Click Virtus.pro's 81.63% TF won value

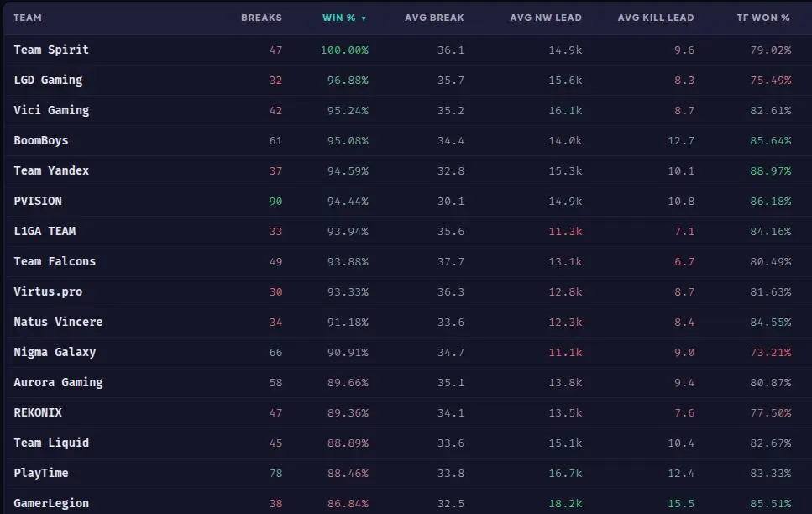(x=771, y=291)
